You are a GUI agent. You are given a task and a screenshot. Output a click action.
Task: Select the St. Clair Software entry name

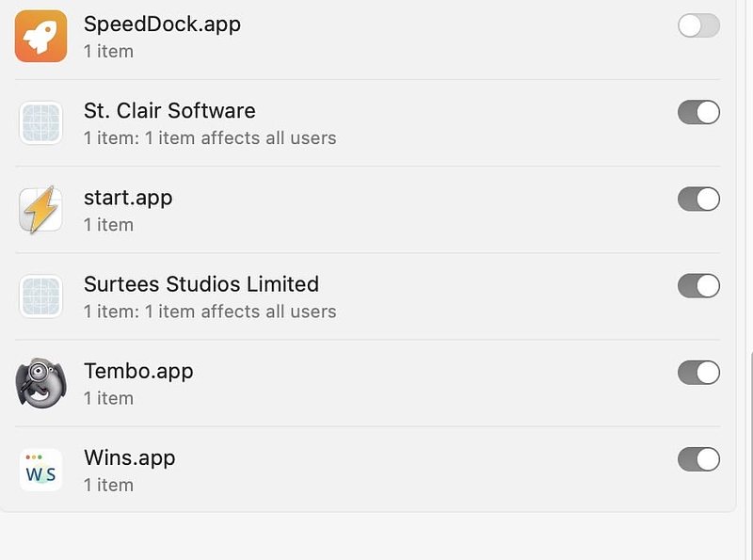pos(169,111)
